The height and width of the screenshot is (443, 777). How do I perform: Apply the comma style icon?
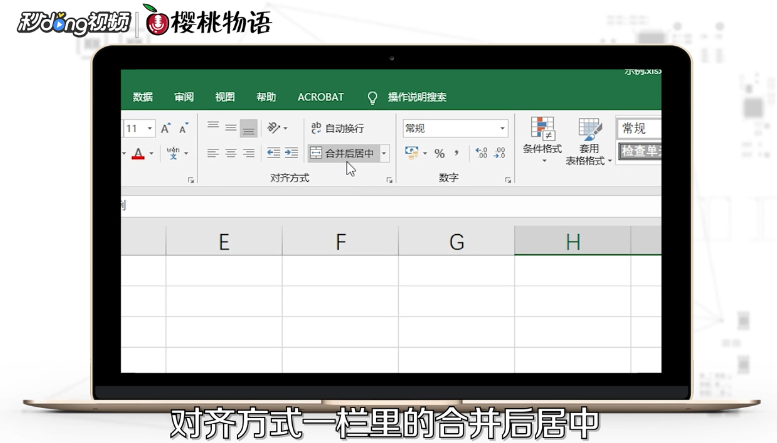click(x=456, y=153)
